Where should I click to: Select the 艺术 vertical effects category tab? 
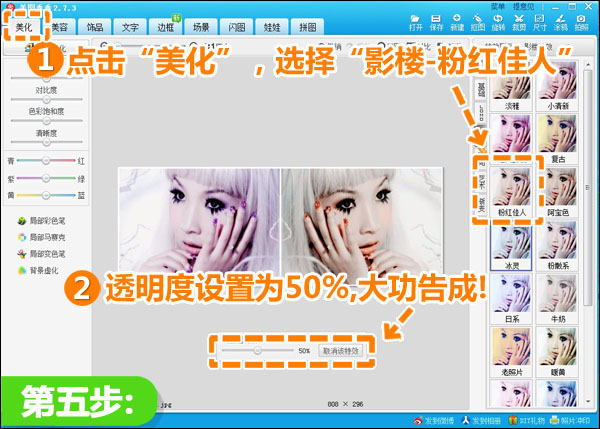coord(481,182)
